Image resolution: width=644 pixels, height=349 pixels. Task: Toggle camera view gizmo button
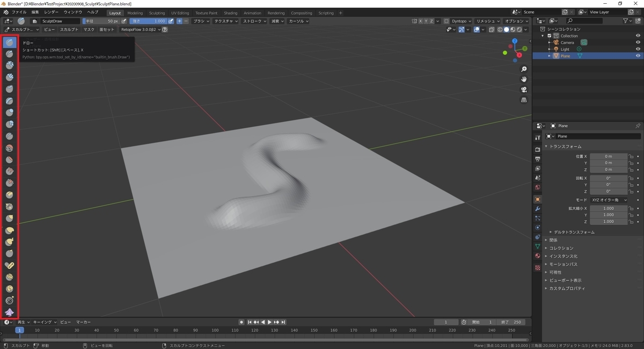524,90
